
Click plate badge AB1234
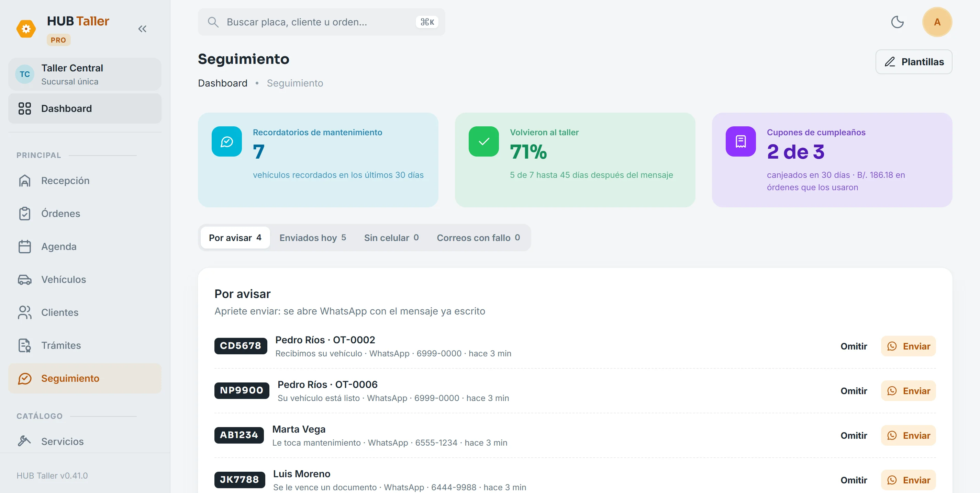click(x=239, y=435)
